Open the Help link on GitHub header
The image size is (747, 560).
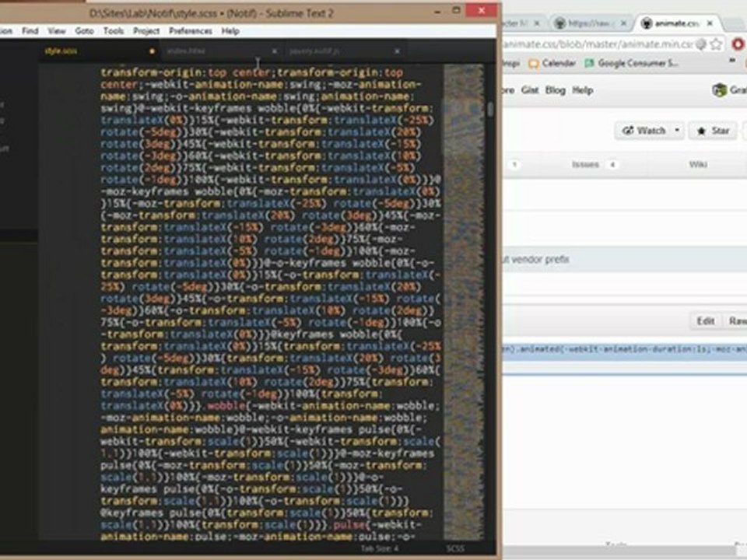click(582, 90)
